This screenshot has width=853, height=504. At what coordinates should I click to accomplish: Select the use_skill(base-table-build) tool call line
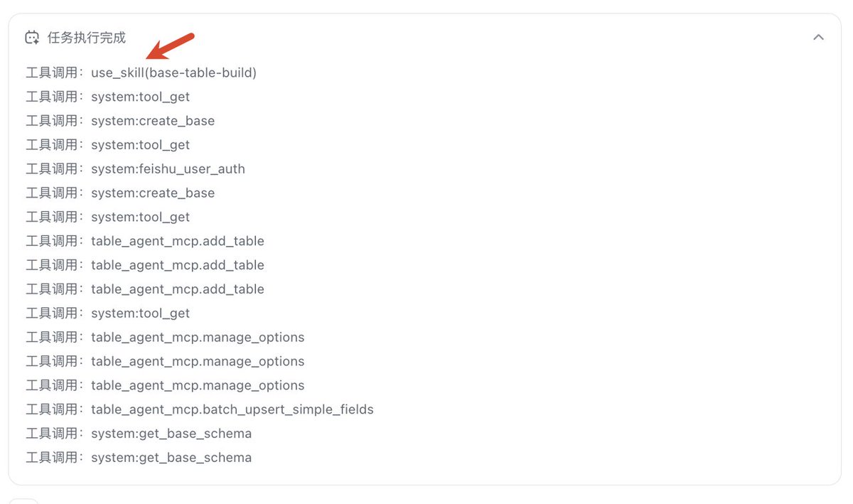[141, 73]
